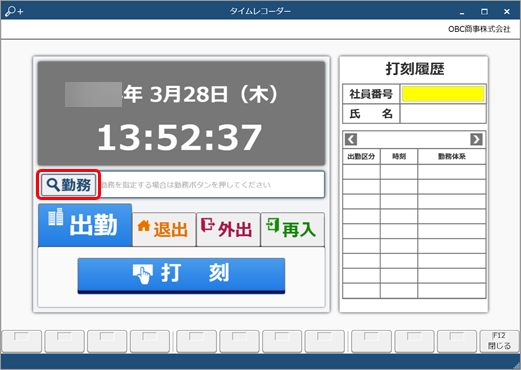Screen dimensions: 521x370
Task: Click F12 閉じる function key button
Action: click(499, 341)
